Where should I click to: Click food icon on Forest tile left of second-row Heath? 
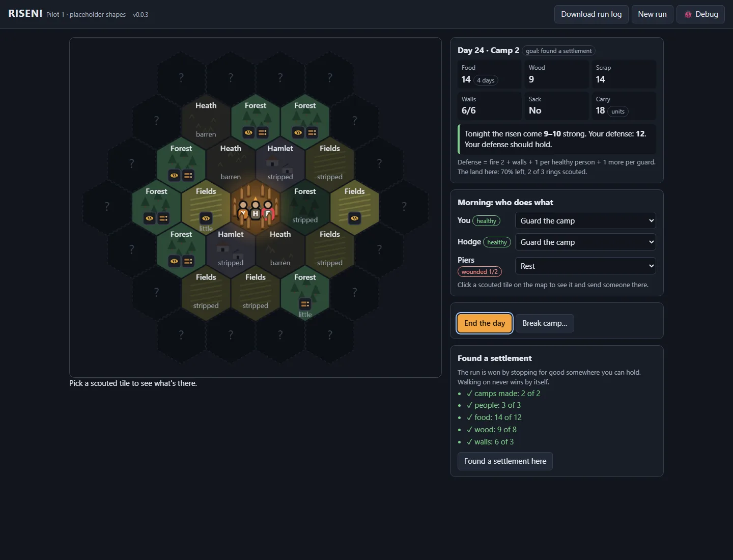pos(174,175)
